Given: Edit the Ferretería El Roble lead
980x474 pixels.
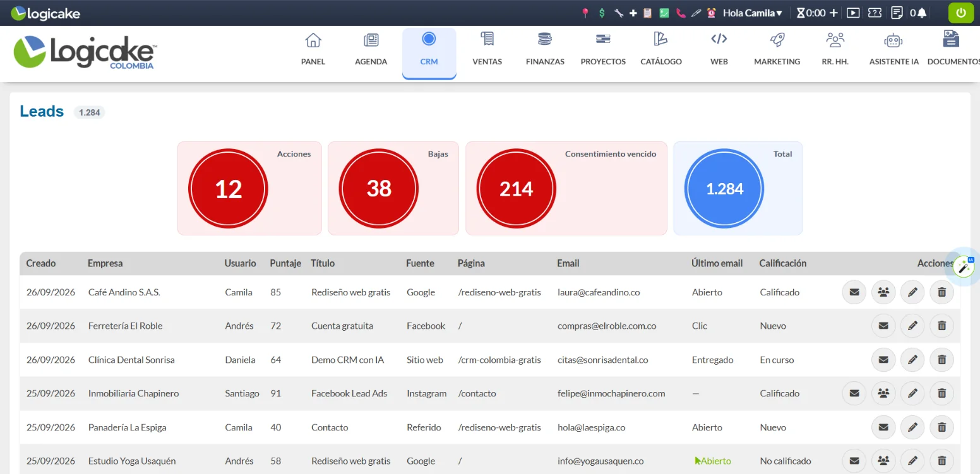Looking at the screenshot, I should [912, 326].
